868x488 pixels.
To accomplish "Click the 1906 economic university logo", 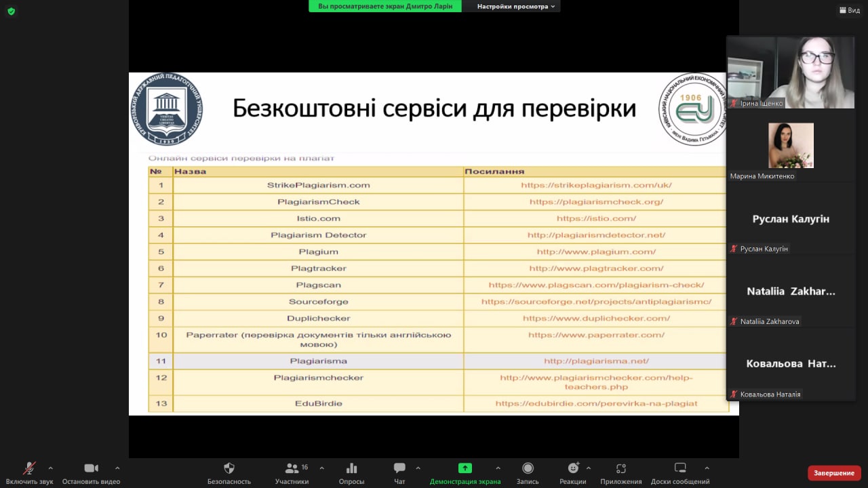I will (692, 109).
